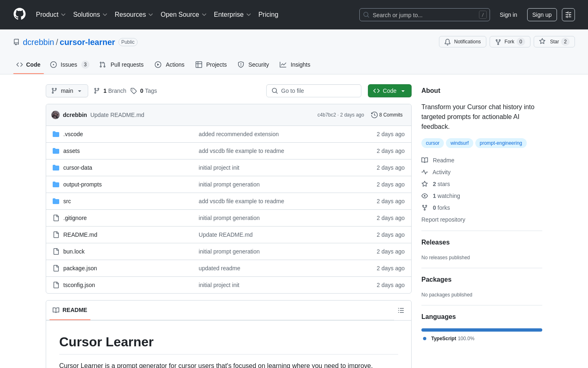Click the windsurf topic tag
This screenshot has height=368, width=588.
459,143
